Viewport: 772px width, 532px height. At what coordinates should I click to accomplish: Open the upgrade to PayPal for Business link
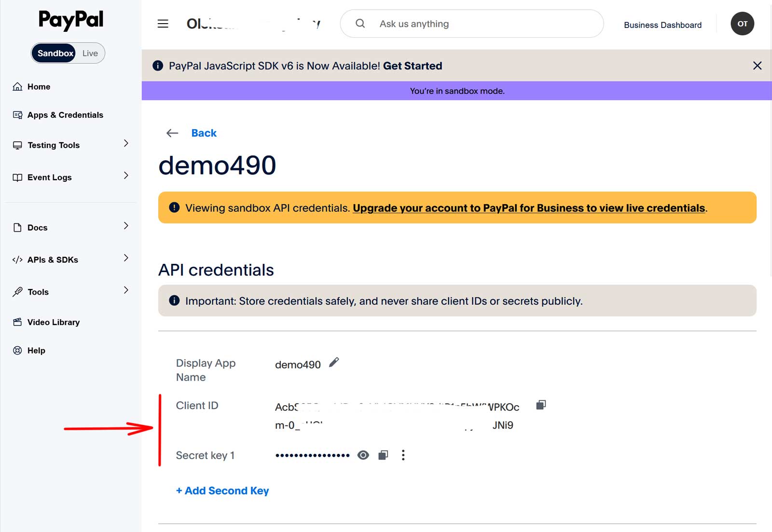(529, 208)
